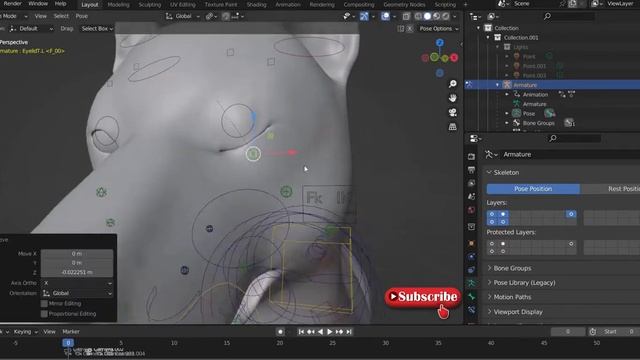Toggle X-ray view in viewport header
Image resolution: width=640 pixels, height=360 pixels.
click(406, 16)
